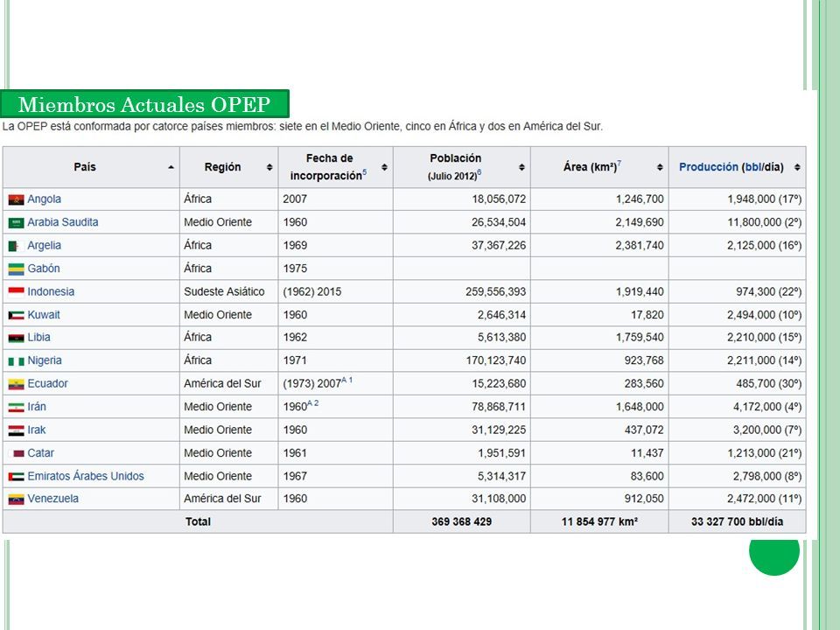Click the Emiratos Árabes Unidos flag icon
Screen dimensions: 840x630
[16, 477]
